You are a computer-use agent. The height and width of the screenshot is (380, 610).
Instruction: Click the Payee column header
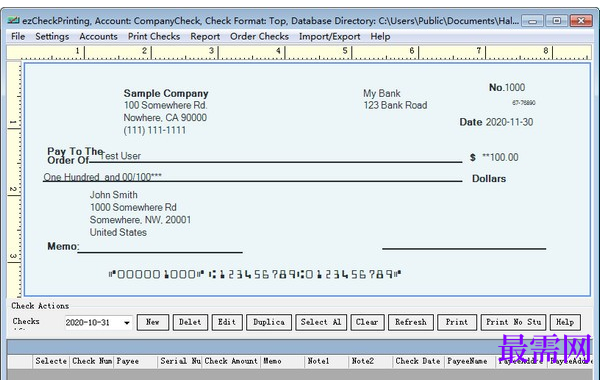135,361
